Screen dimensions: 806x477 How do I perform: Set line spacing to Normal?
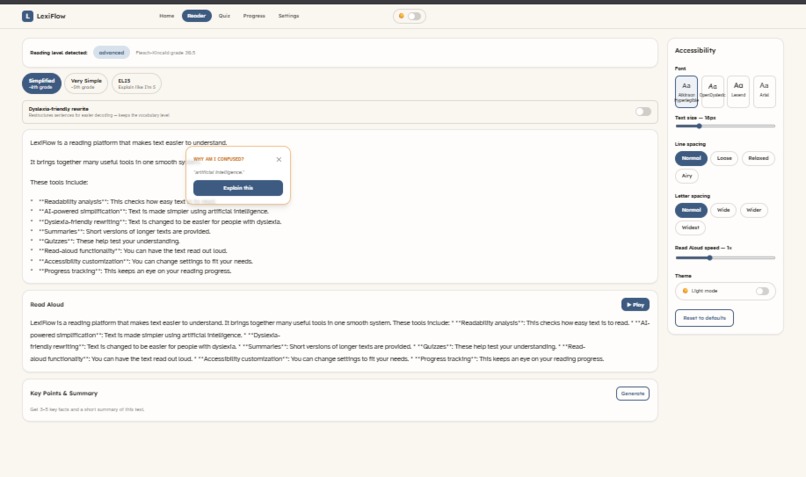(691, 158)
